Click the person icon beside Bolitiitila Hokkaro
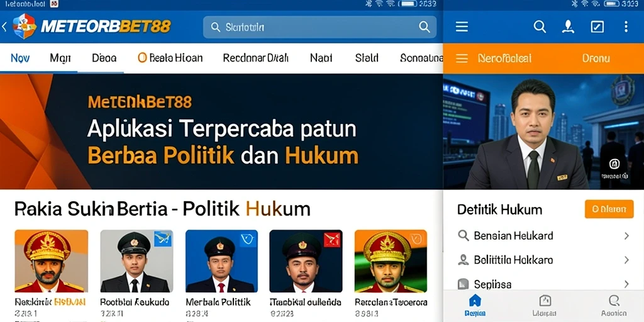This screenshot has width=644, height=322. point(464,260)
